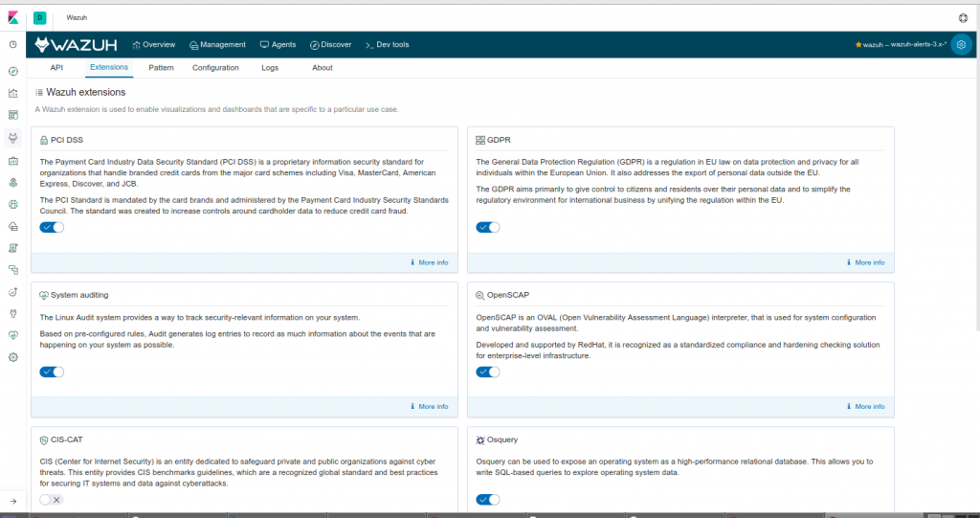
Task: Open the D space avatar
Action: (39, 18)
